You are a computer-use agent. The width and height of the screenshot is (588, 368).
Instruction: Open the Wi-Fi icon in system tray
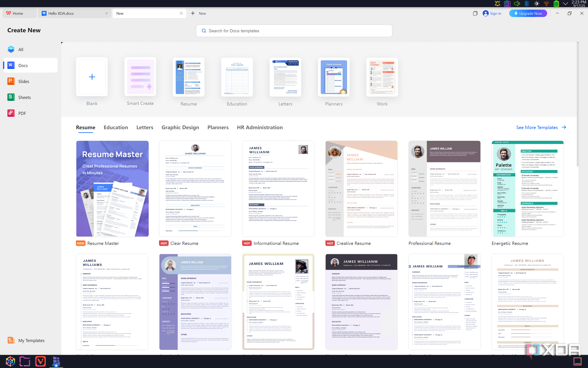click(x=546, y=3)
